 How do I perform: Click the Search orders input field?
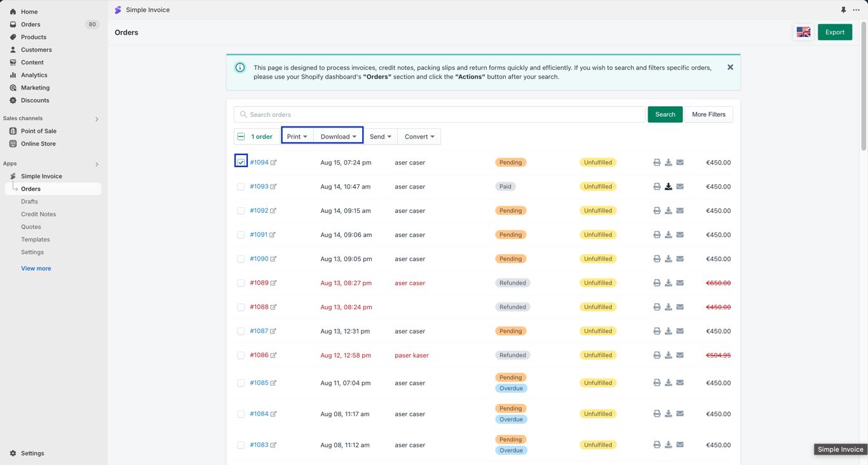(x=440, y=114)
